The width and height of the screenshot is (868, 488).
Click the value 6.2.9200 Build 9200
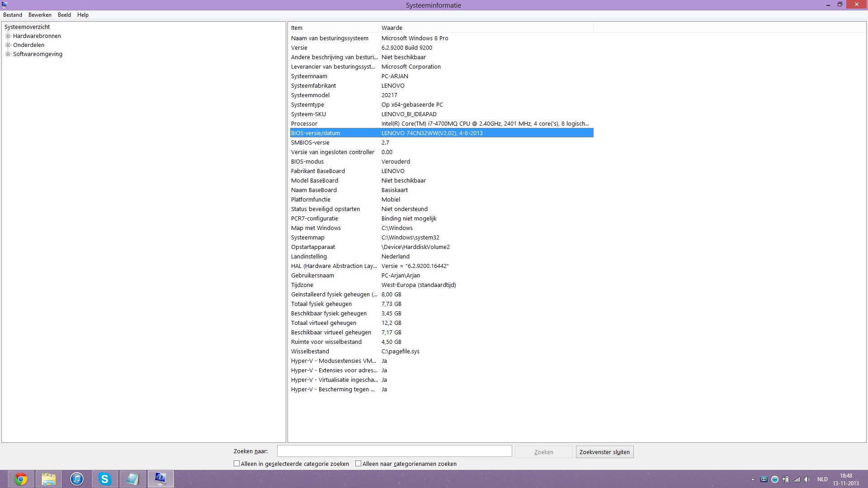(407, 48)
